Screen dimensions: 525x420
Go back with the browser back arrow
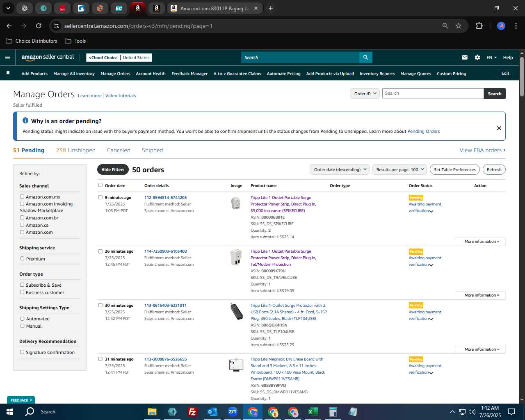pyautogui.click(x=9, y=26)
